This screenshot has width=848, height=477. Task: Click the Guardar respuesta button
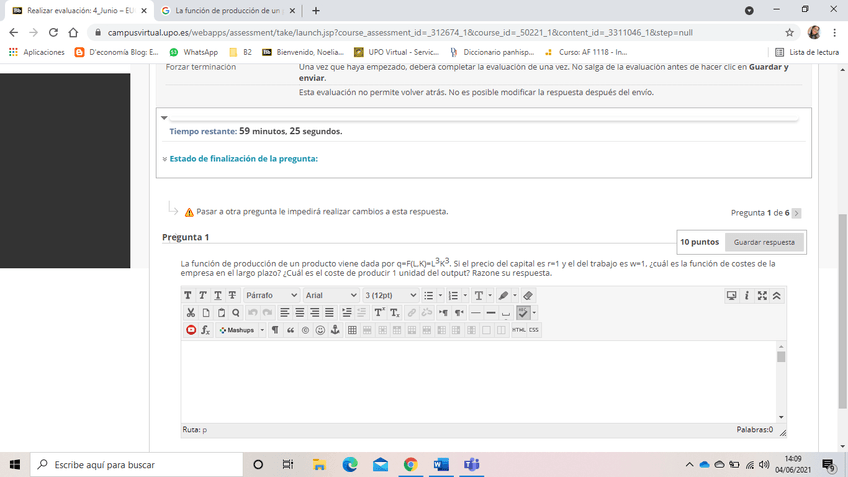pyautogui.click(x=764, y=242)
